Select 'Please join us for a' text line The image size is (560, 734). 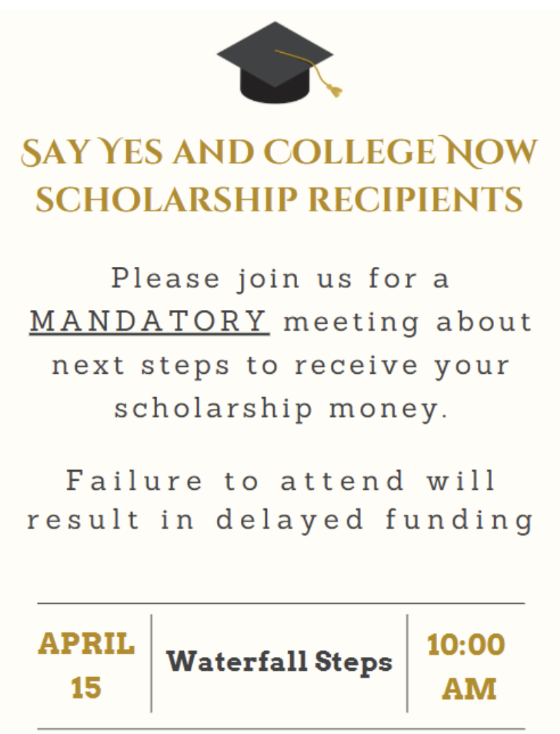click(281, 279)
